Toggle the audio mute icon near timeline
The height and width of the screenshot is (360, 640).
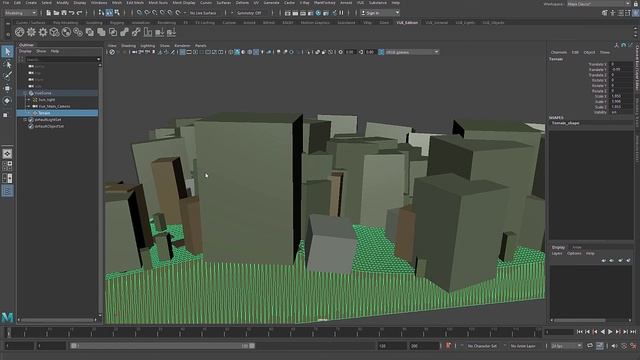[x=615, y=346]
